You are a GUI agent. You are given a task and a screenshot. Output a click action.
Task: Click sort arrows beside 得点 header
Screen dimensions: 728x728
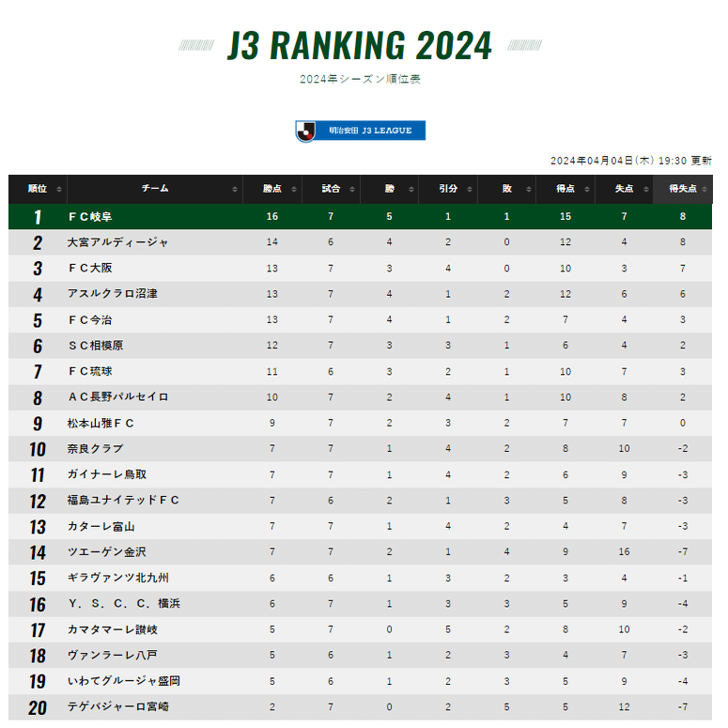tap(587, 189)
